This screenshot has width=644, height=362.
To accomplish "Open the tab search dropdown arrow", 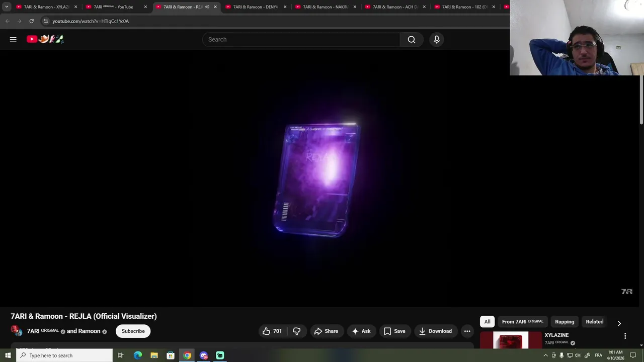I will pyautogui.click(x=7, y=7).
